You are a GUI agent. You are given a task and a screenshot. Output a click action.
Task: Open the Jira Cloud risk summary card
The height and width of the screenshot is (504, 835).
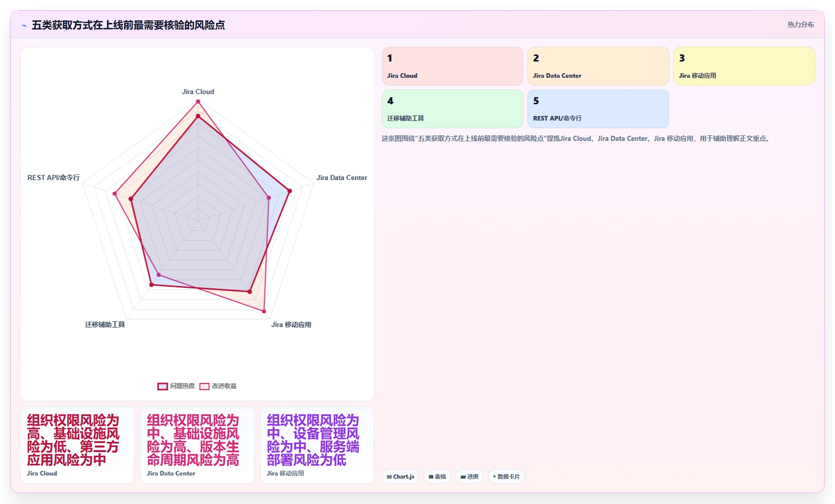click(x=77, y=445)
